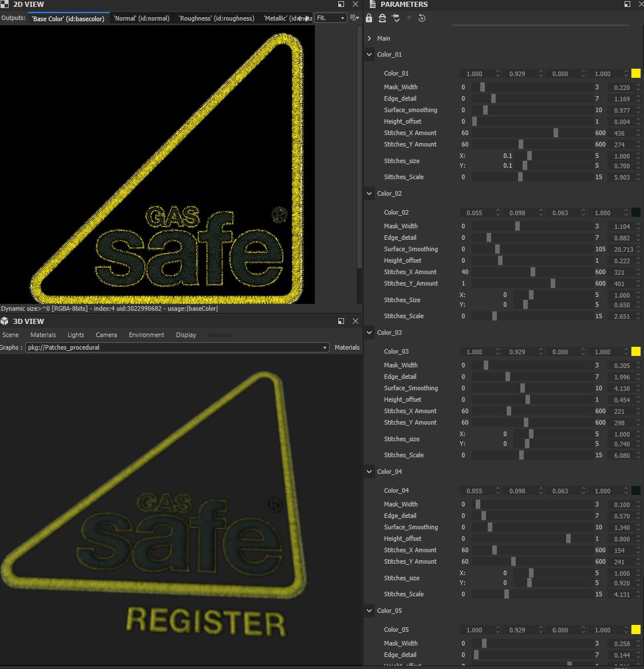The height and width of the screenshot is (669, 644).
Task: Toggle the lock icon in Parameters toolbar
Action: [x=369, y=18]
